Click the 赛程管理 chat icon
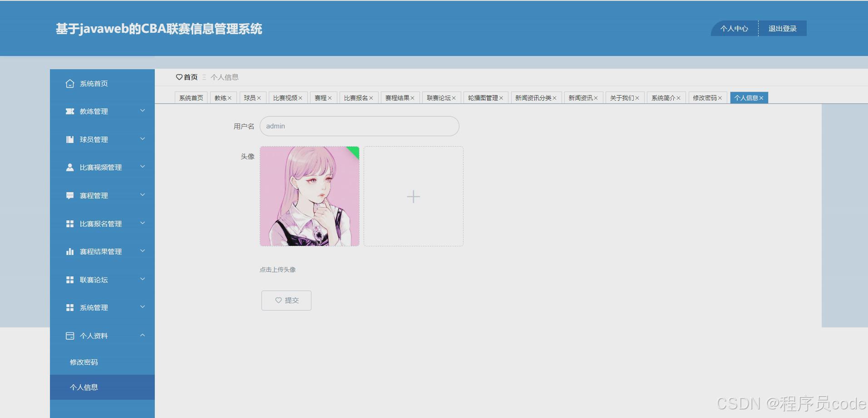 (x=69, y=195)
